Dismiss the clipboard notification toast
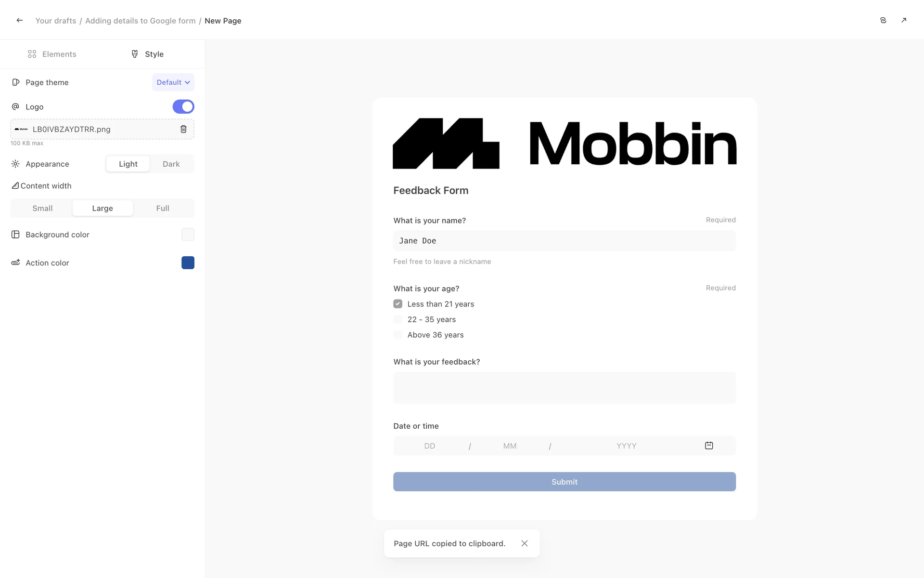This screenshot has height=578, width=924. (x=525, y=543)
